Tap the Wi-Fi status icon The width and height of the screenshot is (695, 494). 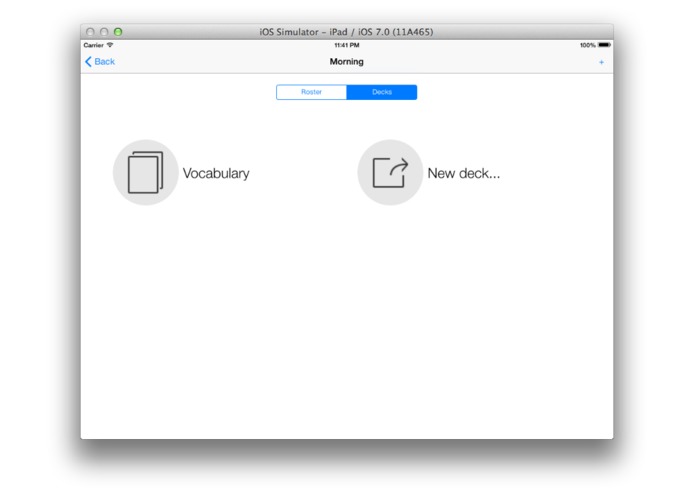[110, 45]
